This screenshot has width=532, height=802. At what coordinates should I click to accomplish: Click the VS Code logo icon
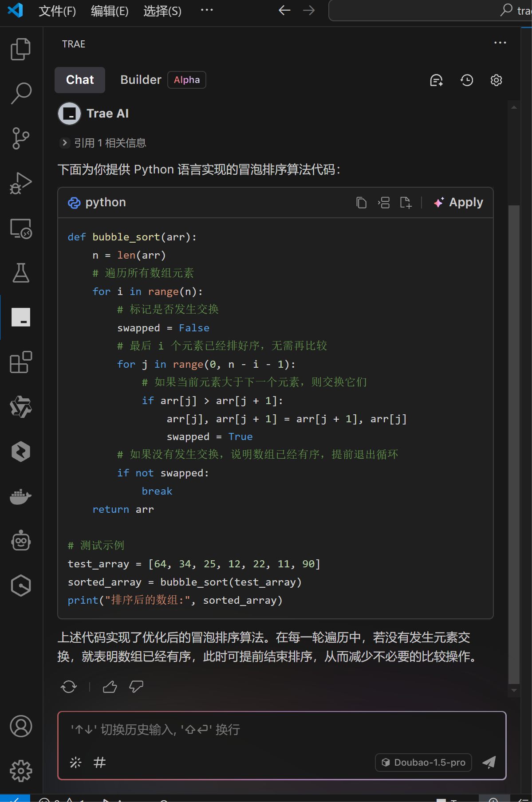[15, 10]
